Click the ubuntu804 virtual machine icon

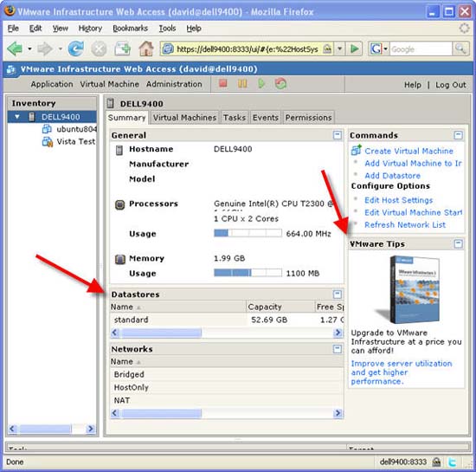point(47,129)
